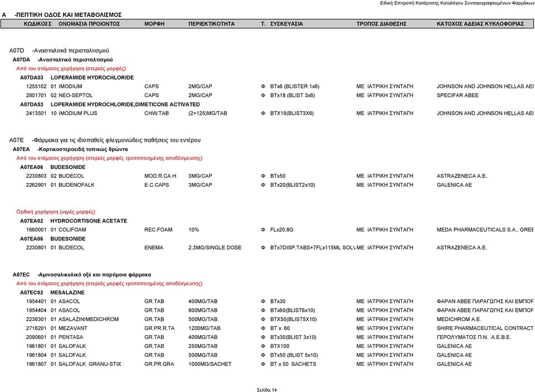Screen dimensions: 535x392
Task: Click holder MEDA PHARMACEUTICALS S.A.
Action: [485, 230]
